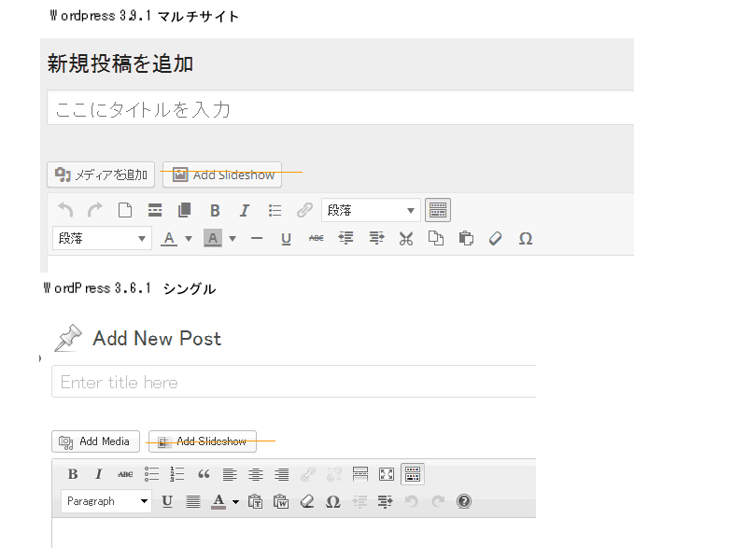Insert bullet list in the Japanese editor
The width and height of the screenshot is (747, 560).
(275, 211)
